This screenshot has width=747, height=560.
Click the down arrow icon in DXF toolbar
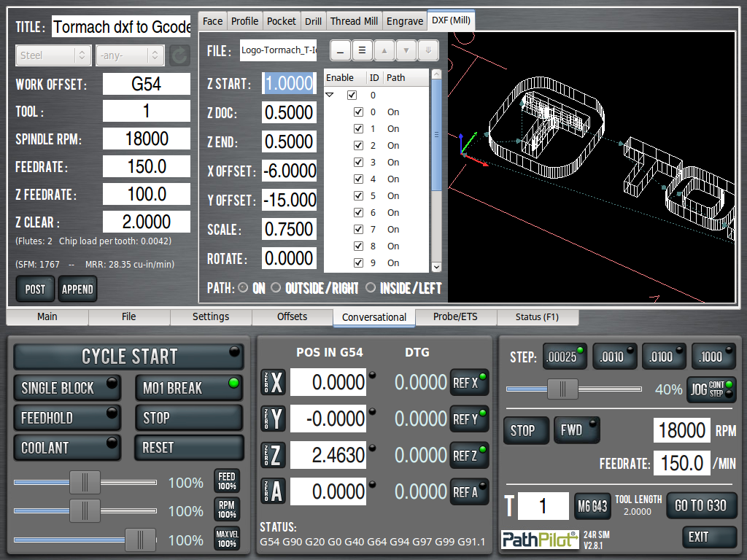coord(406,50)
